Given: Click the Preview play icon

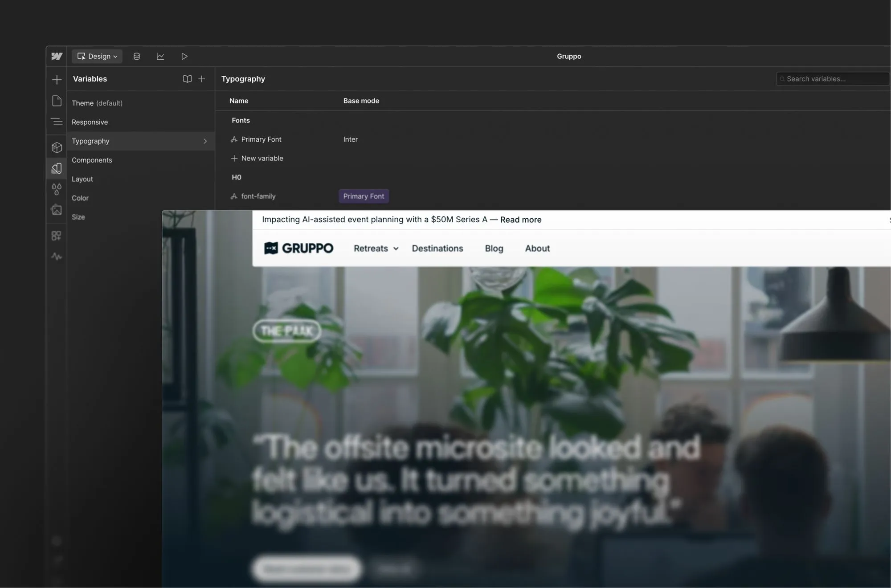Looking at the screenshot, I should pos(184,56).
